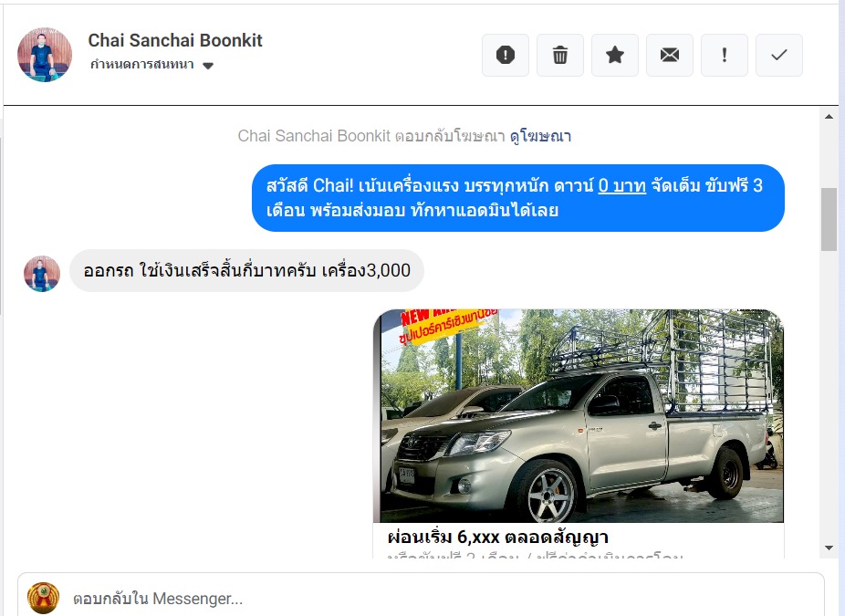Flag conversation for follow-up with the exclamation mark
Viewport: 845px width, 616px height.
click(725, 55)
